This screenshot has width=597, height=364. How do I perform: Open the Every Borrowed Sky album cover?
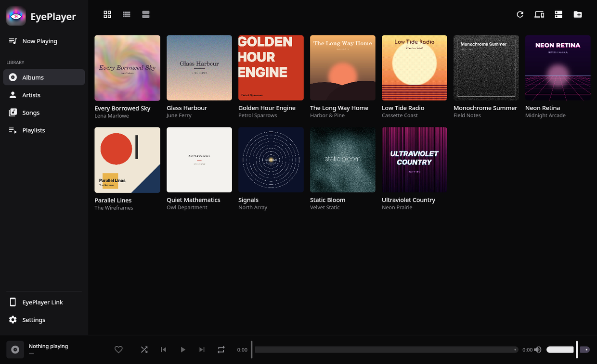point(128,68)
